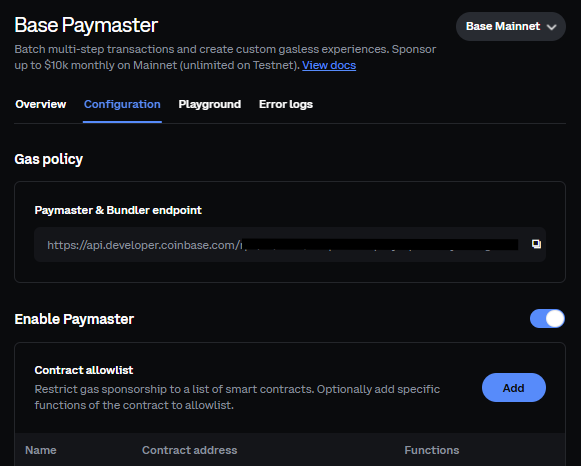Screen dimensions: 581x466
Task: Open the Playground tab
Action: point(210,104)
